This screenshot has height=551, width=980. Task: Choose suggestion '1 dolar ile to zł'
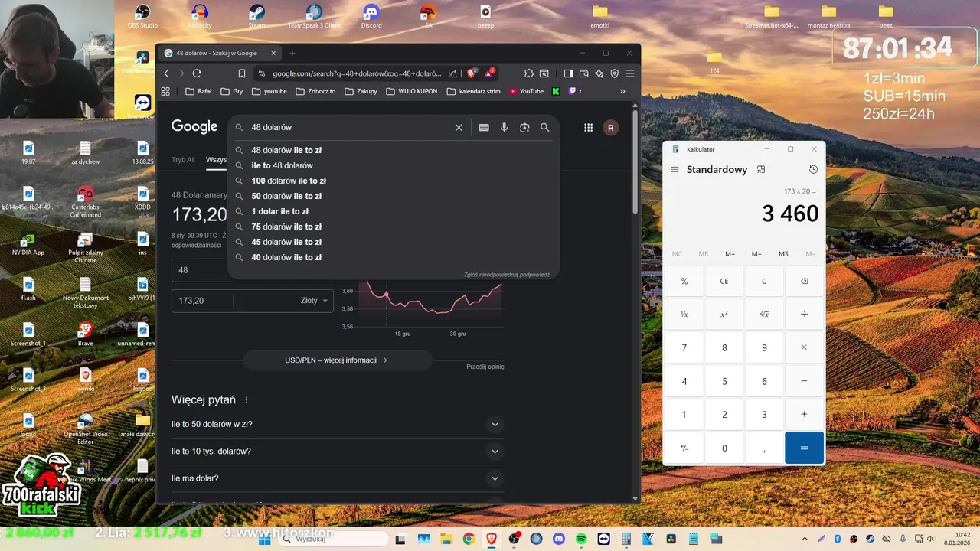tap(394, 211)
